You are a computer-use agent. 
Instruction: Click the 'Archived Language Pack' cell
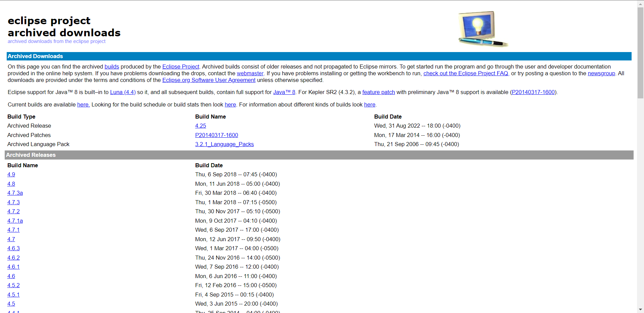point(38,144)
